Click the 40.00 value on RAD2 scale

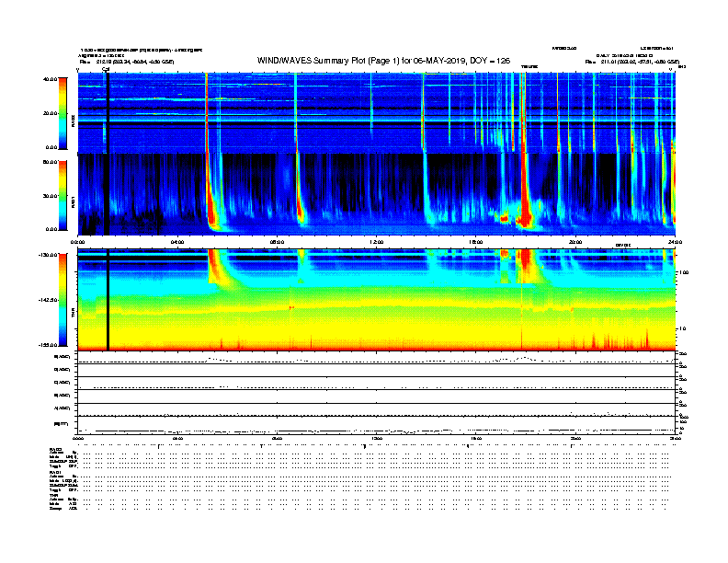[50, 79]
